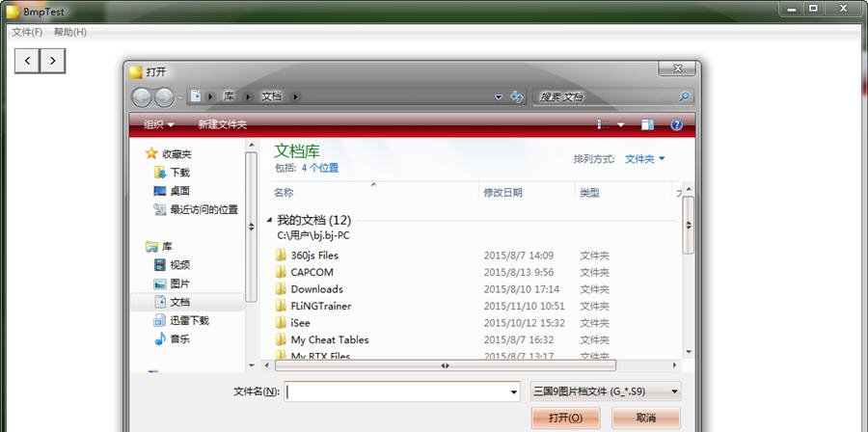Open the address bar history dropdown
868x432 pixels.
[499, 96]
